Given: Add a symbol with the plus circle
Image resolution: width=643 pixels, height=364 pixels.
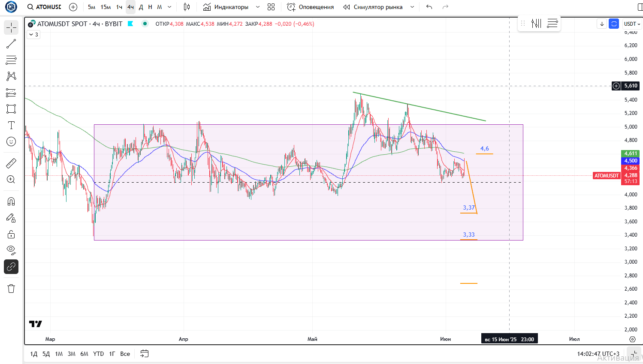Looking at the screenshot, I should [x=73, y=7].
